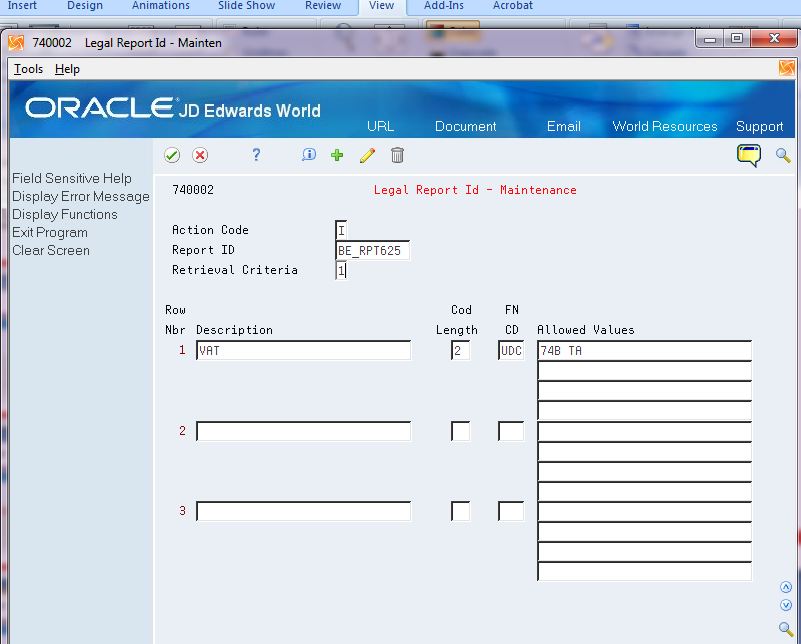Click the green plus Add icon
This screenshot has height=644, width=801.
click(337, 155)
